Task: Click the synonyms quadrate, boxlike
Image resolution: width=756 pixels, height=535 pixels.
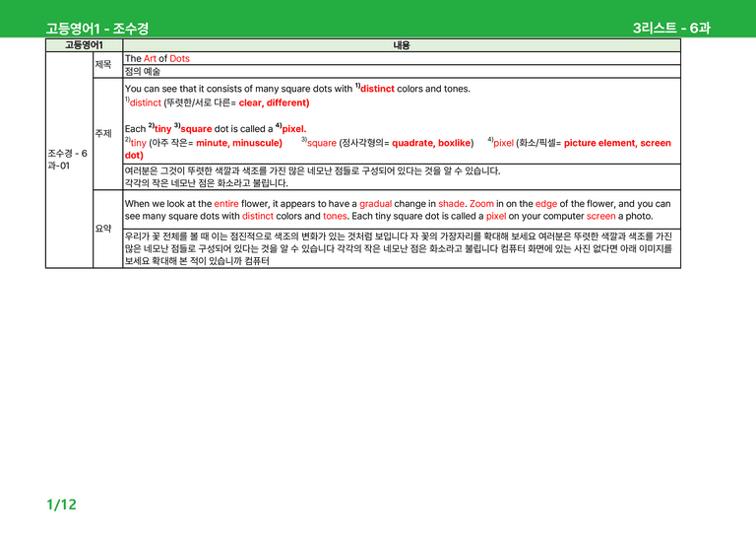Action: tap(432, 143)
